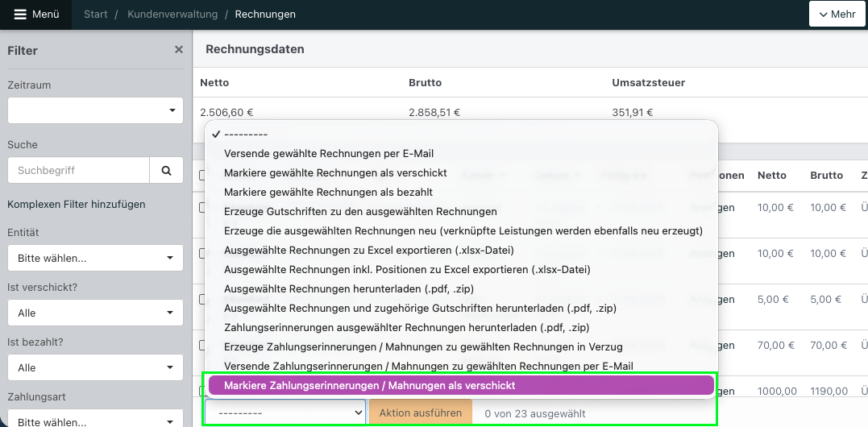The width and height of the screenshot is (868, 427).
Task: Open the Ist bezahlt? dropdown
Action: [95, 367]
